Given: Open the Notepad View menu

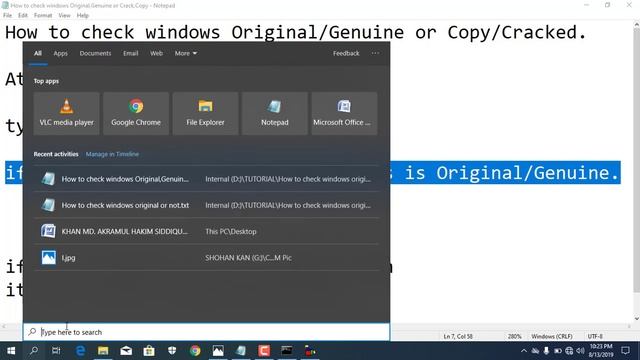Looking at the screenshot, I should point(64,16).
